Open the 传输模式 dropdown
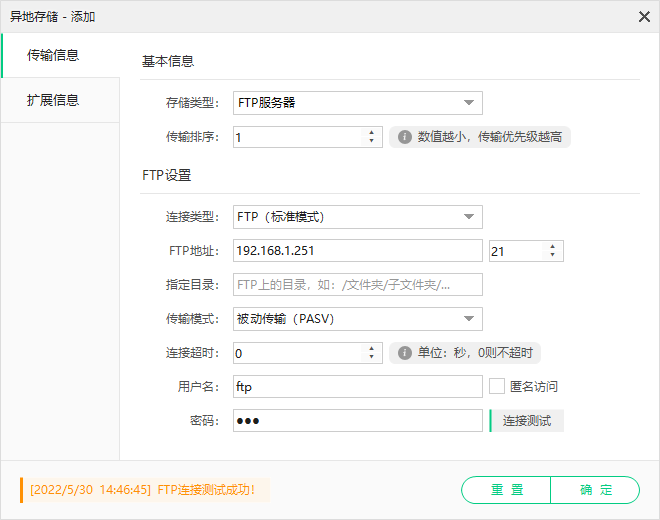The image size is (660, 520). tap(358, 319)
